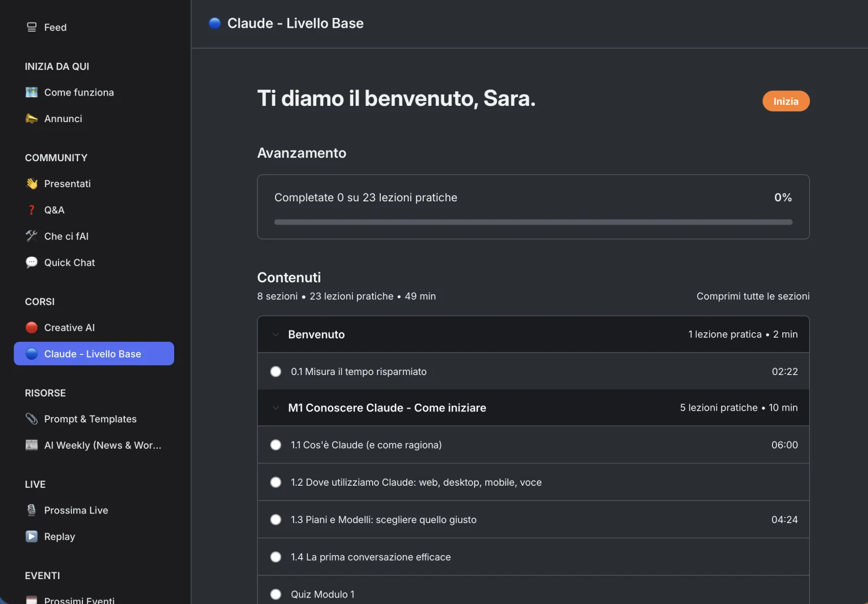The height and width of the screenshot is (604, 868).
Task: Click the Claude - Livello Base header title
Action: click(296, 23)
